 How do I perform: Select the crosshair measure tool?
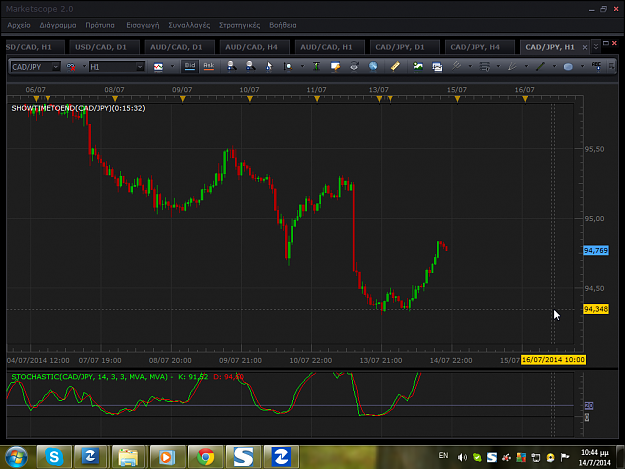pos(288,67)
